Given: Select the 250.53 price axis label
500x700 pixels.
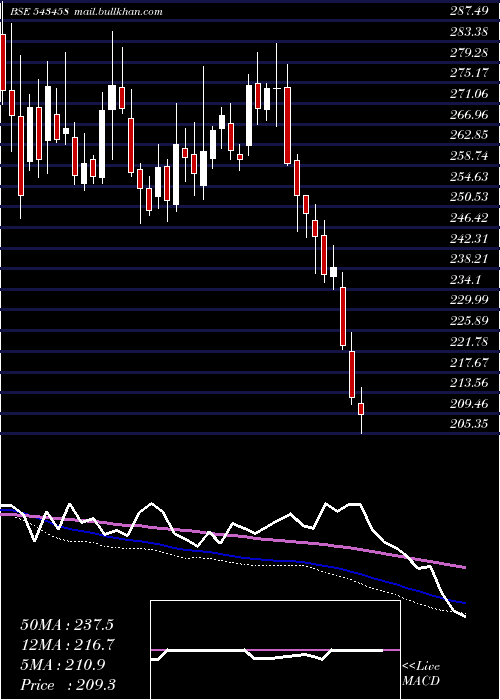Looking at the screenshot, I should click(469, 197).
